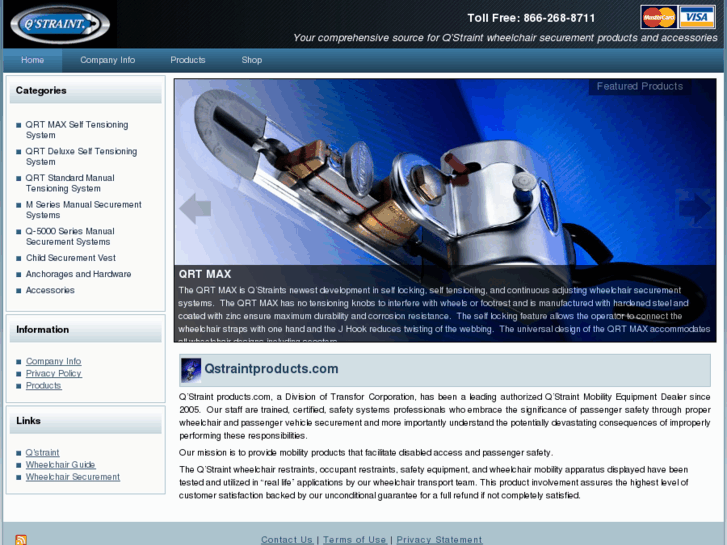Go to previous featured product slide arrow

(x=195, y=208)
